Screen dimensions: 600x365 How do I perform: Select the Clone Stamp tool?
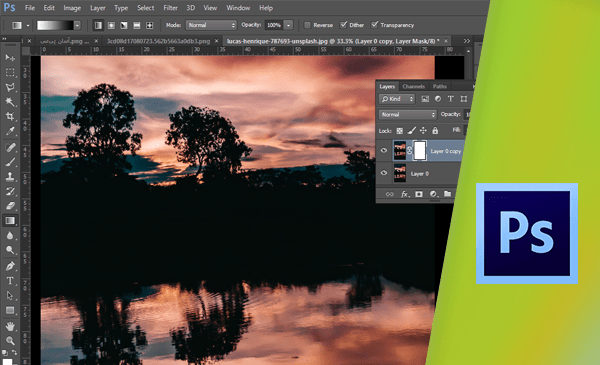point(10,177)
